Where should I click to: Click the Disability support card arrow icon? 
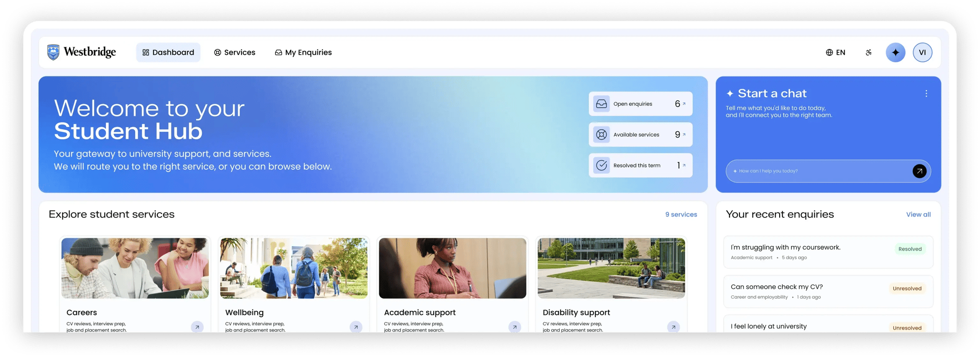point(673,327)
